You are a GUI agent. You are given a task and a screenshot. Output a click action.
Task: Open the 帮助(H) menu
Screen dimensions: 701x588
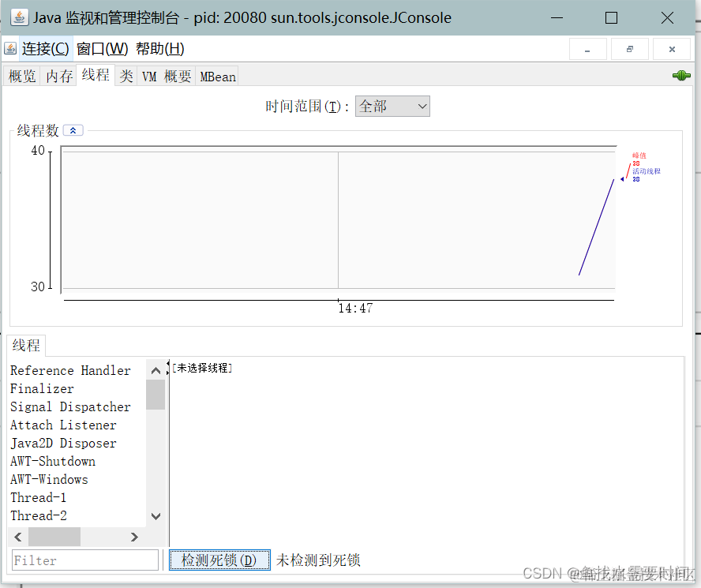coord(160,49)
